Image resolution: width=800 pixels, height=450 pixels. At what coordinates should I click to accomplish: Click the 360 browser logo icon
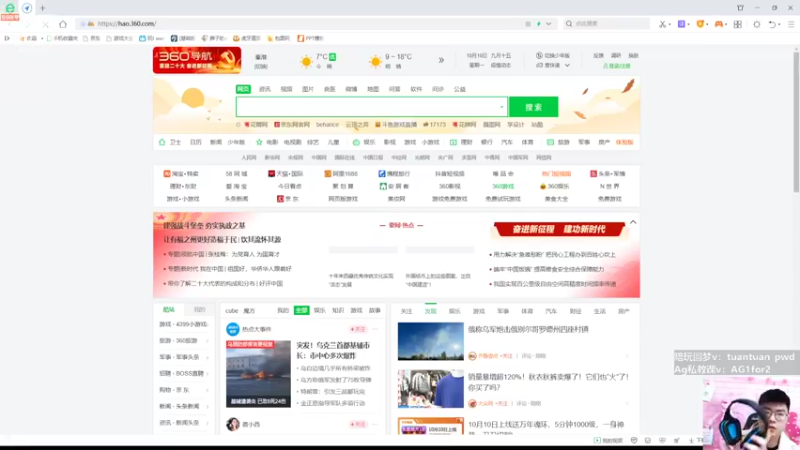[x=10, y=8]
